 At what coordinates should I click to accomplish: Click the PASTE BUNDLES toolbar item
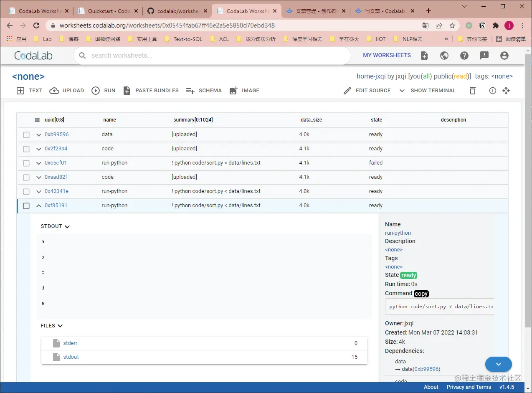pyautogui.click(x=151, y=91)
